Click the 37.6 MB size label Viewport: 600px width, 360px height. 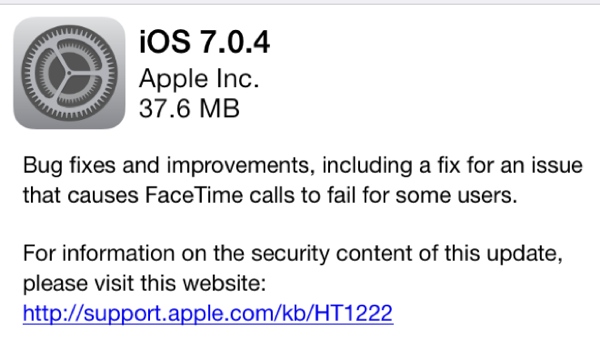click(x=189, y=108)
